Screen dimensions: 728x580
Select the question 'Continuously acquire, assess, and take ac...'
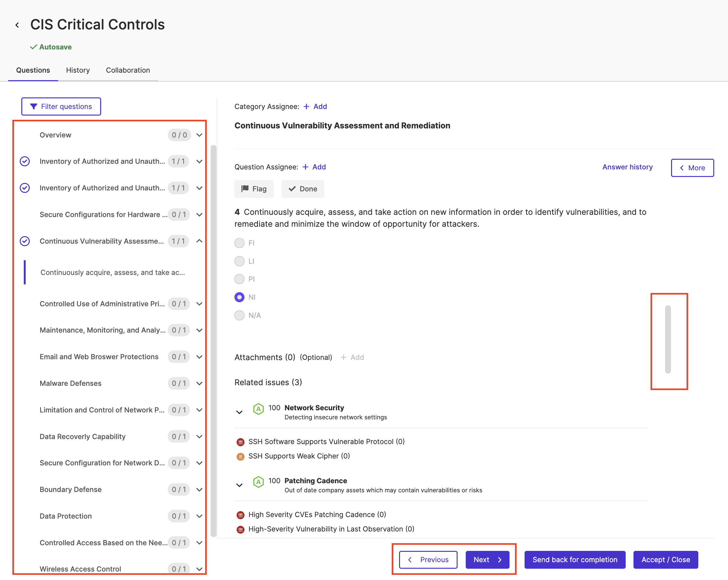[113, 272]
